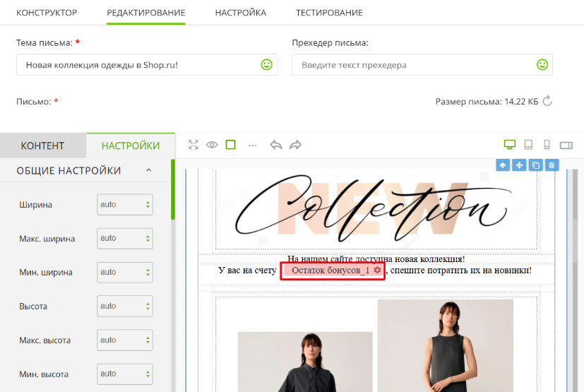The width and height of the screenshot is (584, 392).
Task: Switch to desktop preview mode
Action: pos(509,145)
